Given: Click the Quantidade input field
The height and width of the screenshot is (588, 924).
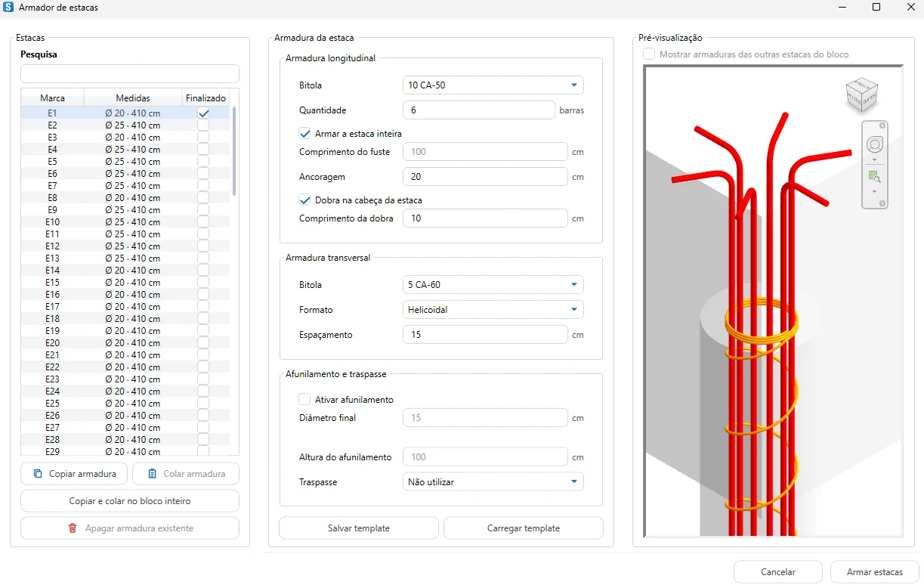Looking at the screenshot, I should [x=479, y=110].
